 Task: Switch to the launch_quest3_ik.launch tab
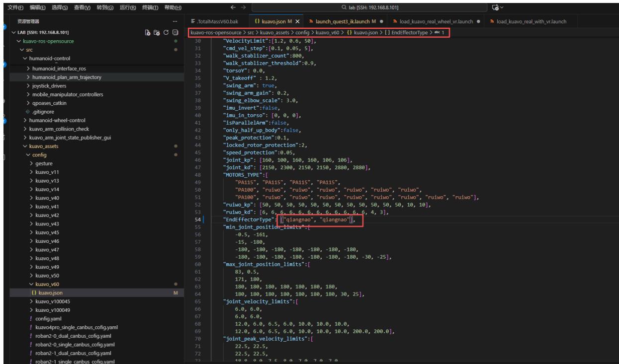click(x=343, y=22)
